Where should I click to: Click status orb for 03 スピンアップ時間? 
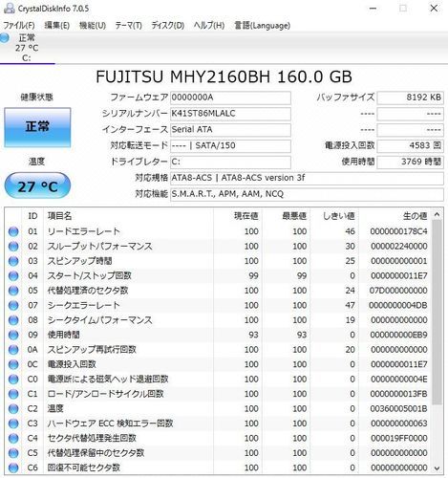click(13, 261)
